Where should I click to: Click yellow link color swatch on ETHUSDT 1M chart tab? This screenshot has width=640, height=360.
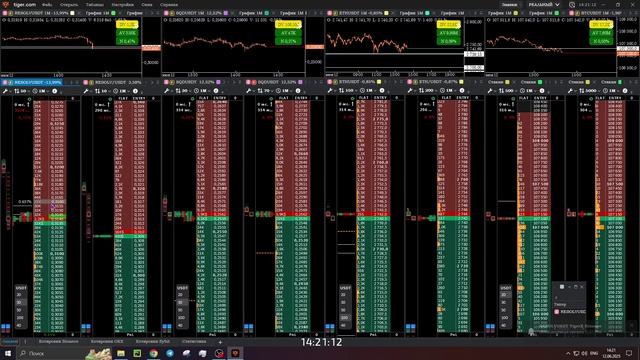tap(386, 13)
